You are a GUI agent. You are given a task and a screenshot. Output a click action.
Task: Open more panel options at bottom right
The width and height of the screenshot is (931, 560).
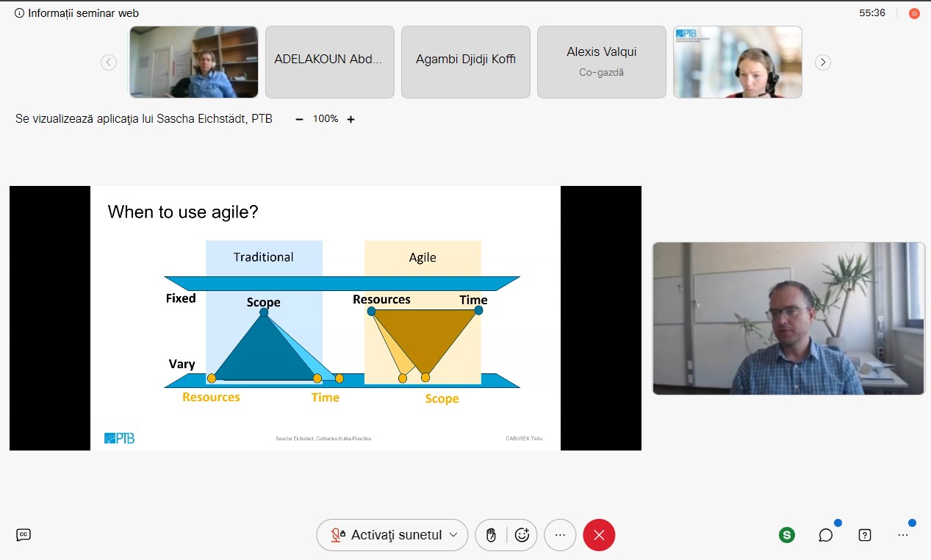pos(903,535)
